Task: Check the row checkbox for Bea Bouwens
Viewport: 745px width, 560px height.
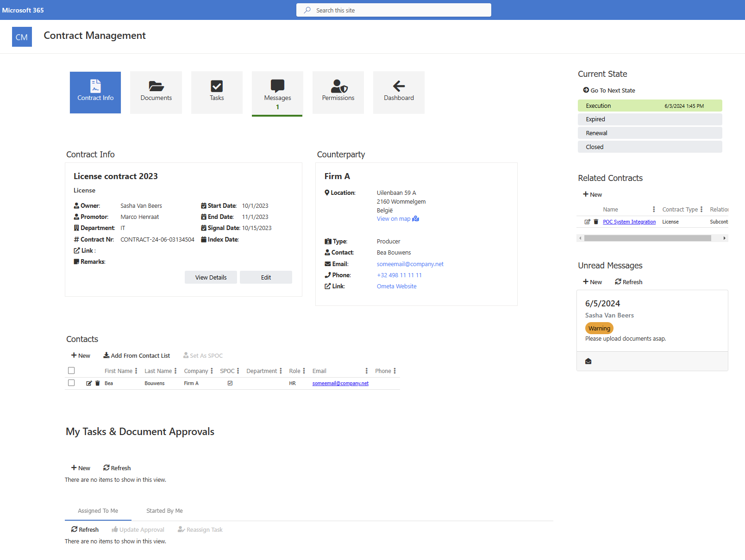Action: pyautogui.click(x=71, y=383)
